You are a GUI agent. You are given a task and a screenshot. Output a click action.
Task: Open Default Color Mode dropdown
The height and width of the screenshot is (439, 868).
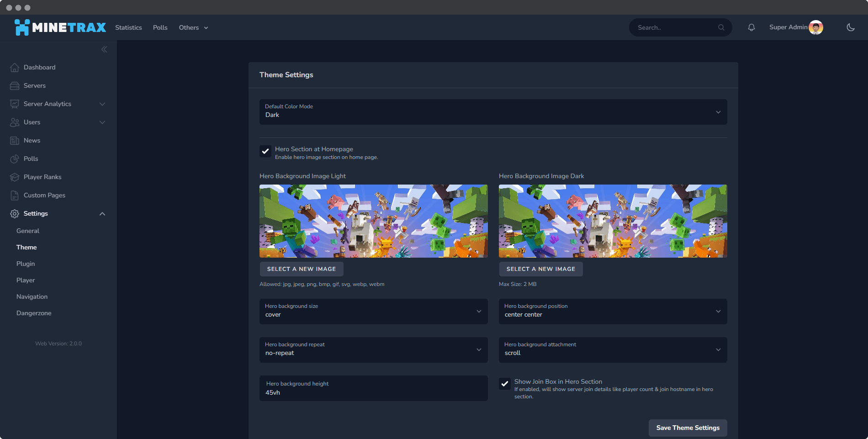pos(493,112)
